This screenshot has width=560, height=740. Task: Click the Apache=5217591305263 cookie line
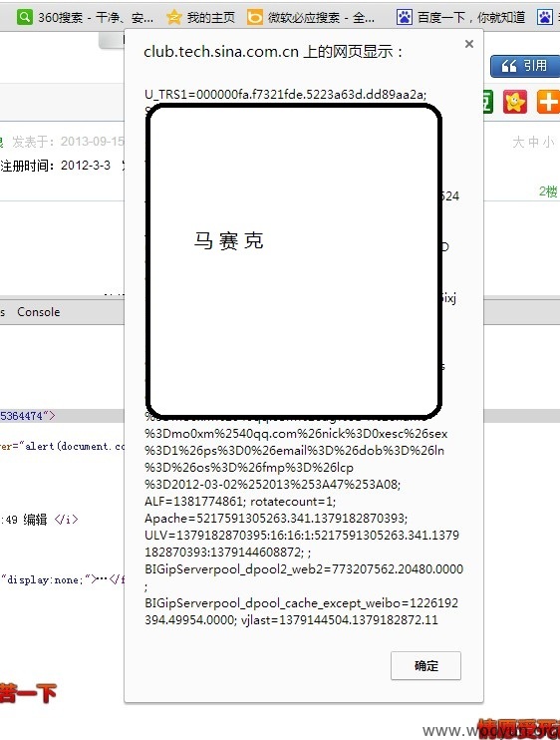[x=276, y=519]
